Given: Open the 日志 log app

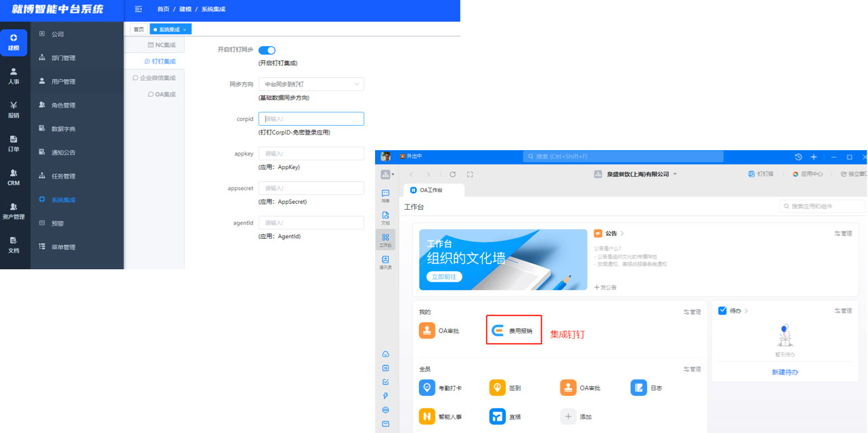Looking at the screenshot, I should click(x=638, y=388).
